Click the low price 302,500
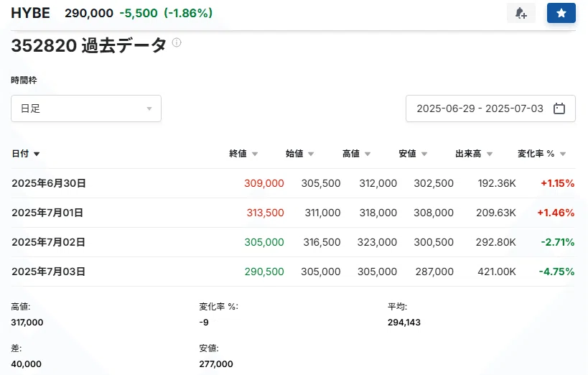 434,183
